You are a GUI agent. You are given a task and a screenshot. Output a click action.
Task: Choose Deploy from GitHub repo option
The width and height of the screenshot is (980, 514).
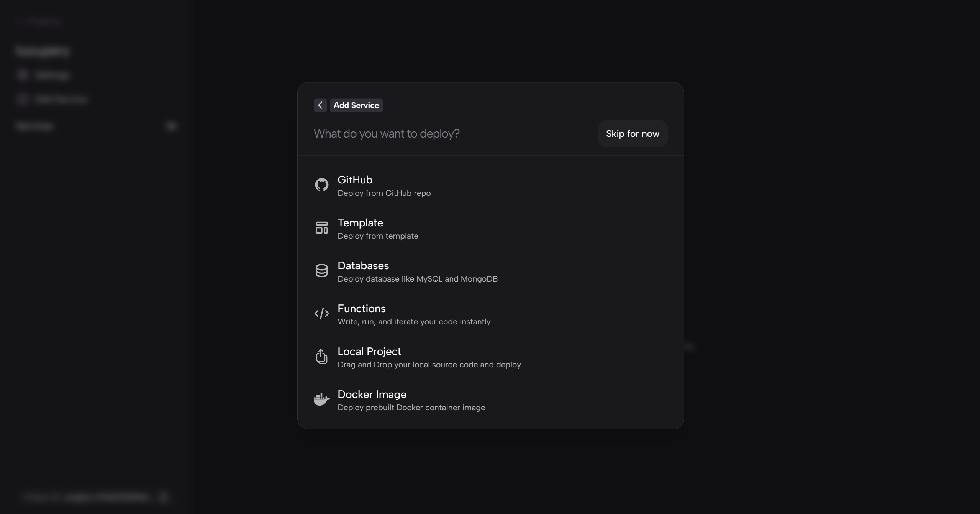pos(384,186)
